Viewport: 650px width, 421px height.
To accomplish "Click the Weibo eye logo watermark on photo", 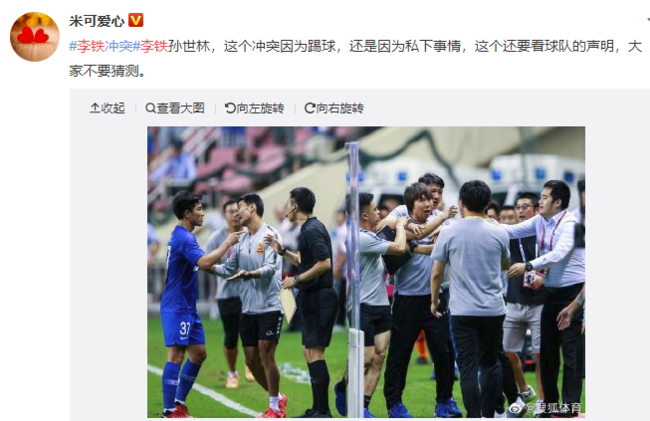I will tap(517, 408).
